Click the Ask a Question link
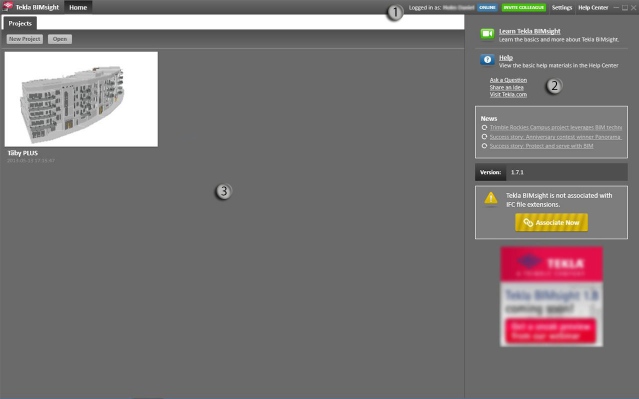Image resolution: width=639 pixels, height=399 pixels. click(x=508, y=80)
